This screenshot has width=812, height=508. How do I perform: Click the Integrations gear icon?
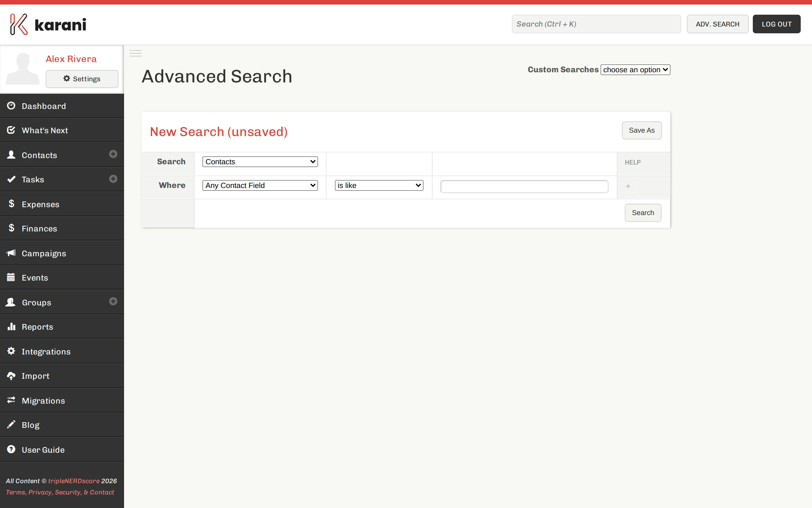(x=11, y=351)
